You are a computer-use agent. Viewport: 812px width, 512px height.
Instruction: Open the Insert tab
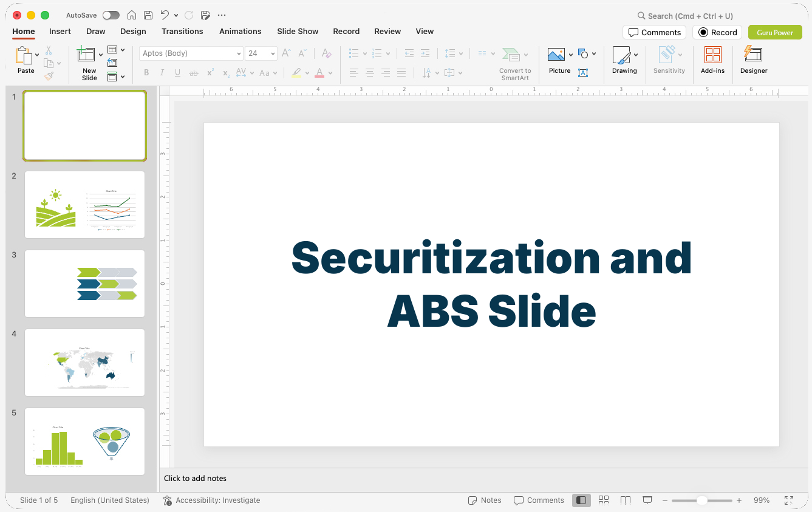(60, 32)
